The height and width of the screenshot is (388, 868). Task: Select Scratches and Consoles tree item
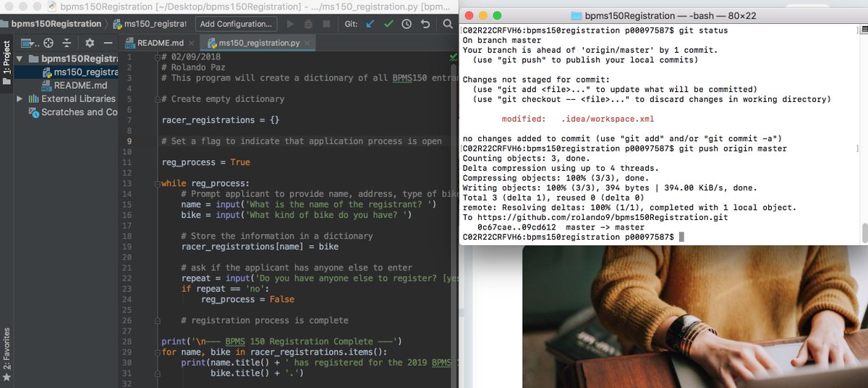coord(72,112)
